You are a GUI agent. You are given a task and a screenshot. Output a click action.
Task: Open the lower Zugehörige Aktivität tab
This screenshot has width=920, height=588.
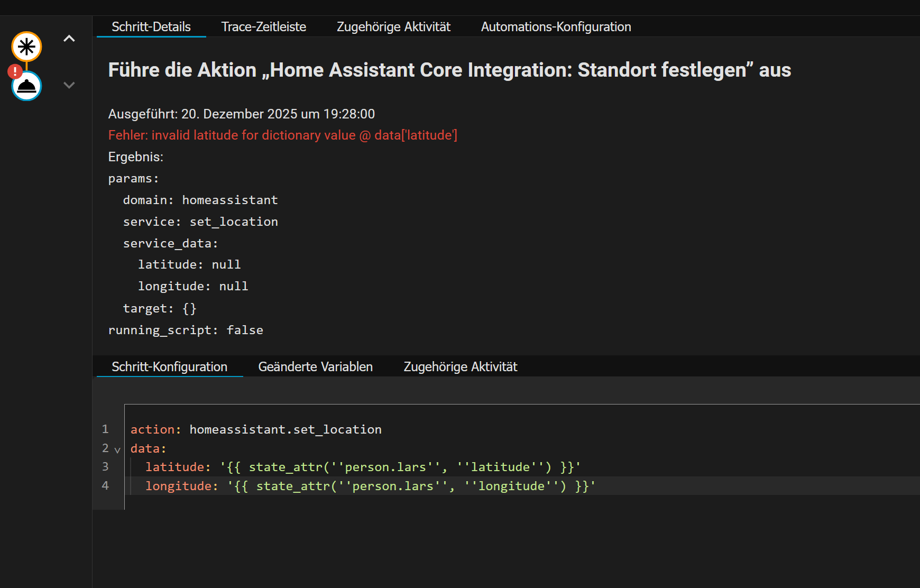pos(460,367)
